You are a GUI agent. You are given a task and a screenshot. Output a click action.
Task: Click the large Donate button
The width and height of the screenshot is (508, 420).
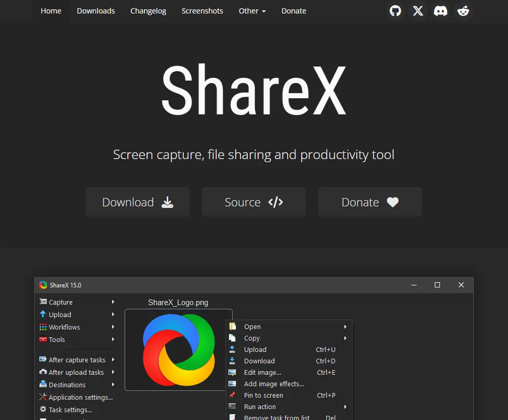pos(370,202)
